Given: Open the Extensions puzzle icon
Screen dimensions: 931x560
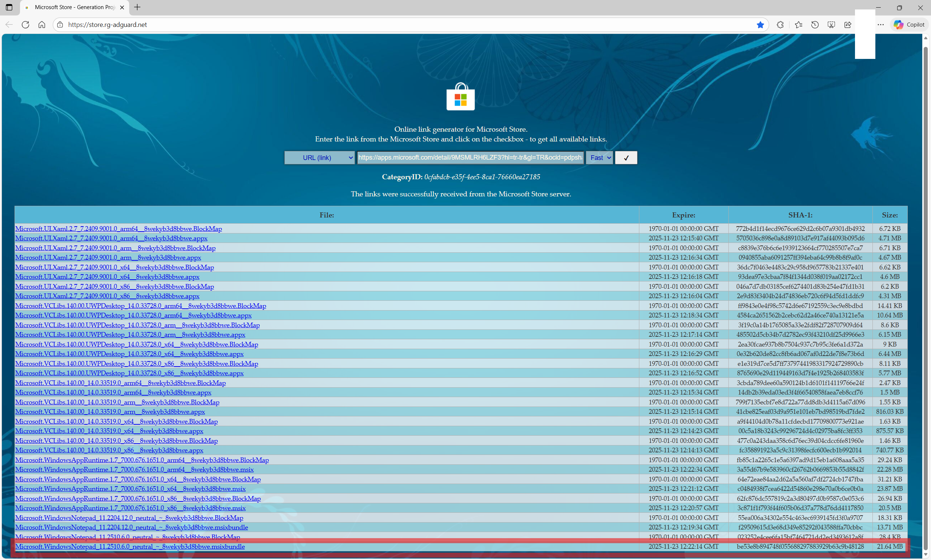Looking at the screenshot, I should pyautogui.click(x=780, y=24).
